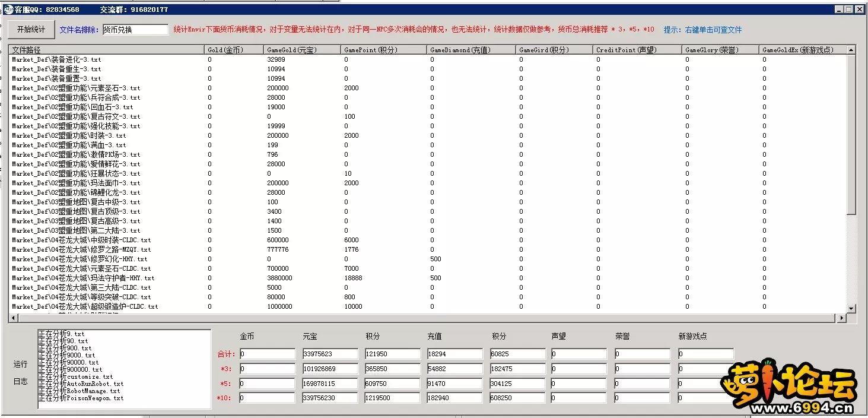Focus the 文件名排除 input containing 货币兑换
Screen dimensions: 868x418
[135, 30]
